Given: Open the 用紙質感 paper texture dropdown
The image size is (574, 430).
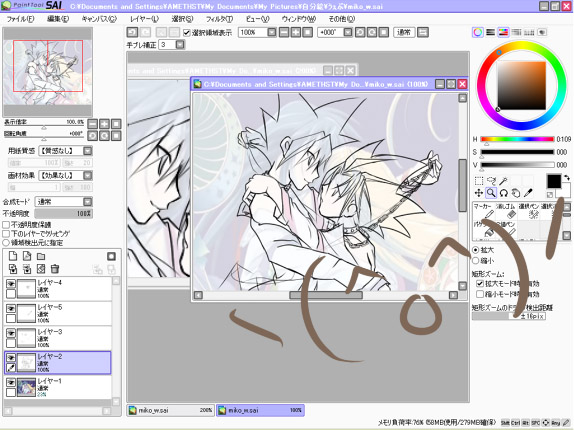Looking at the screenshot, I should (87, 151).
